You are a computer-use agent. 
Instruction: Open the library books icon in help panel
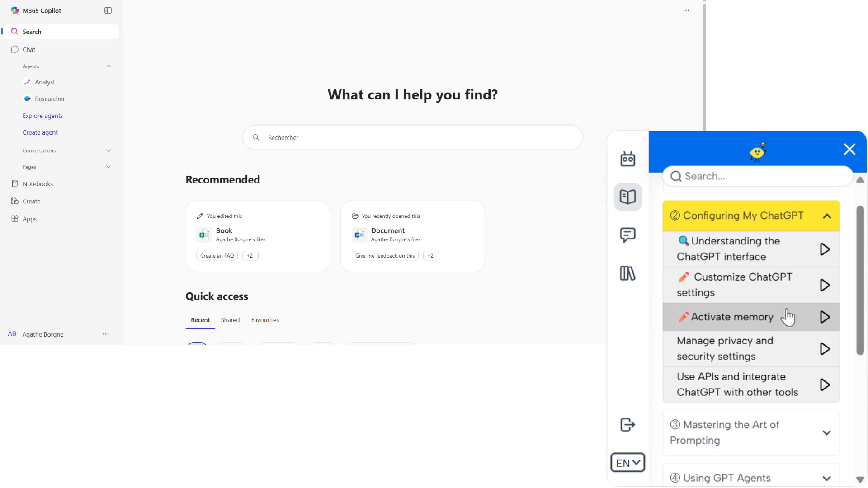click(627, 273)
